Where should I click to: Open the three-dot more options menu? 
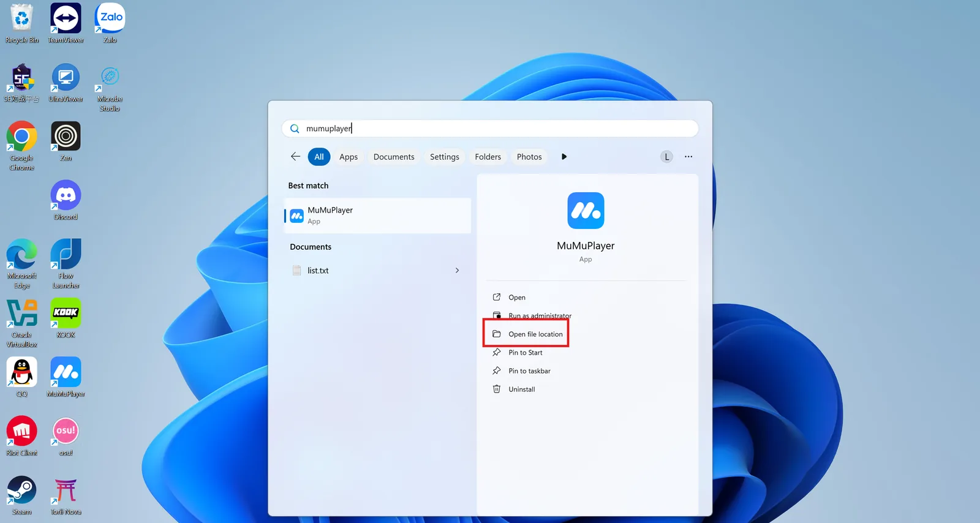click(x=688, y=157)
